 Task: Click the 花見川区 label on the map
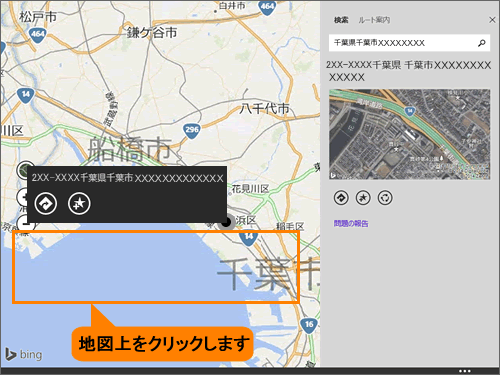point(250,189)
